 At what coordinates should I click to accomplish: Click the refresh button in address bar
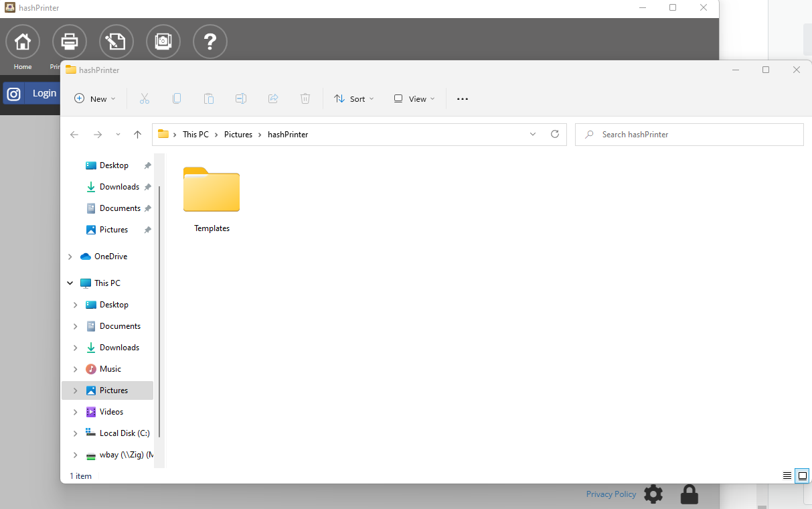pyautogui.click(x=555, y=134)
